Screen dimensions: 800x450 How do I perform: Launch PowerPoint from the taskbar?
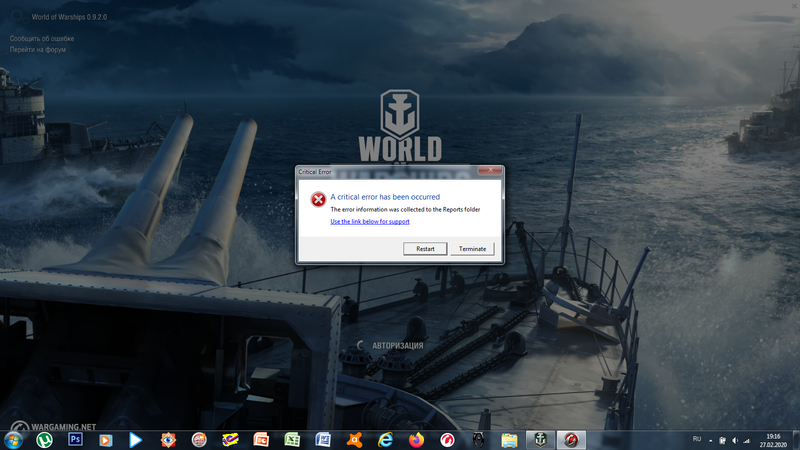coord(261,440)
